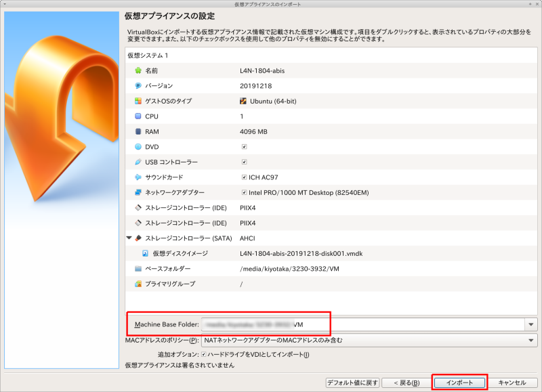This screenshot has width=542, height=392.
Task: Click the DVD disc icon
Action: [x=138, y=147]
